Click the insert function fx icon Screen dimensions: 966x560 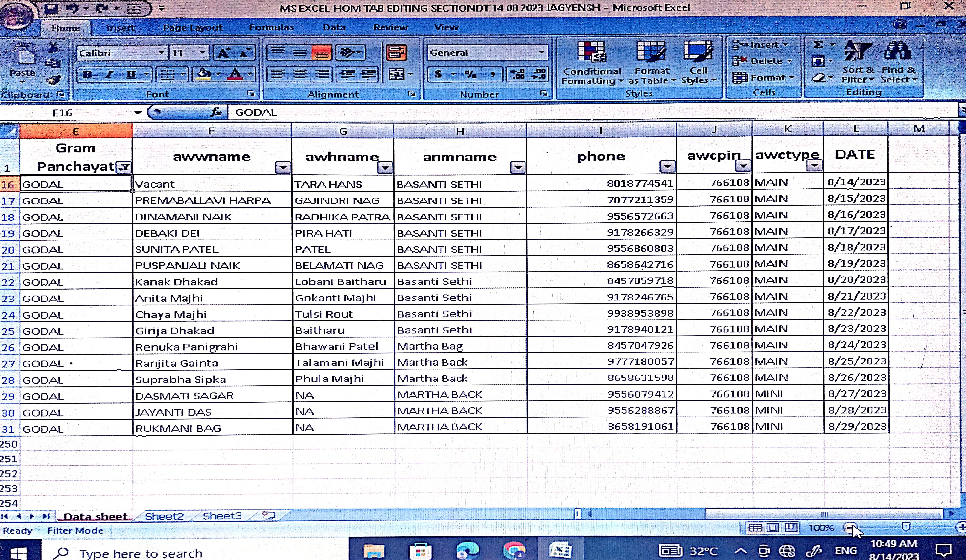click(x=216, y=112)
